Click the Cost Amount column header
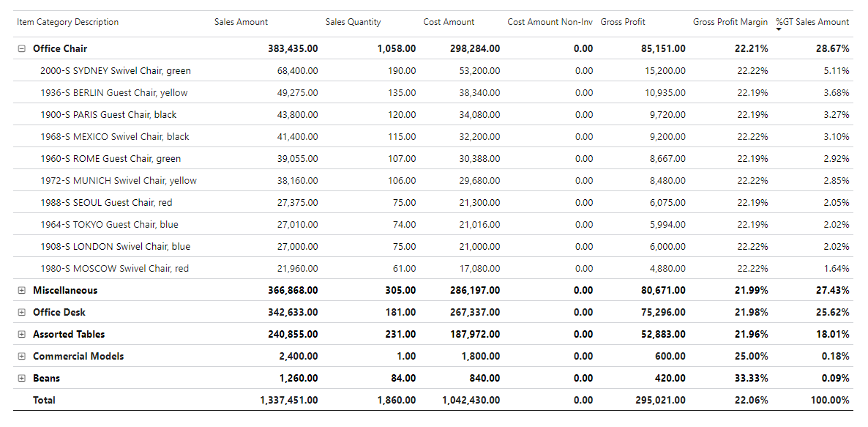The image size is (868, 427). [x=449, y=22]
